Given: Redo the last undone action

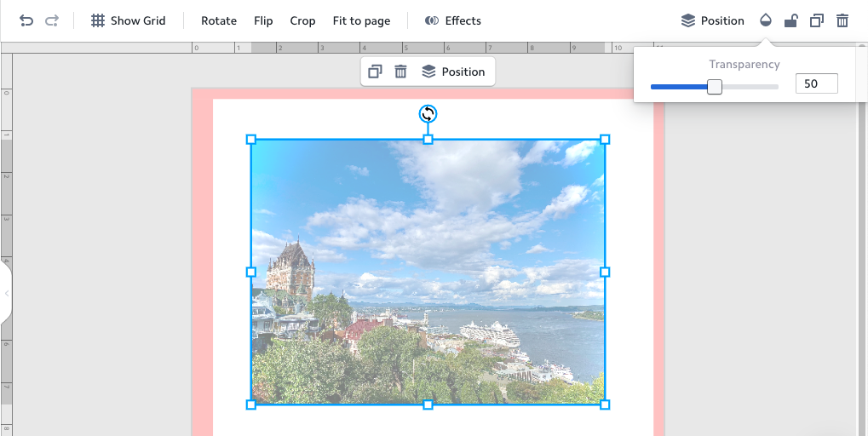Looking at the screenshot, I should coord(52,21).
